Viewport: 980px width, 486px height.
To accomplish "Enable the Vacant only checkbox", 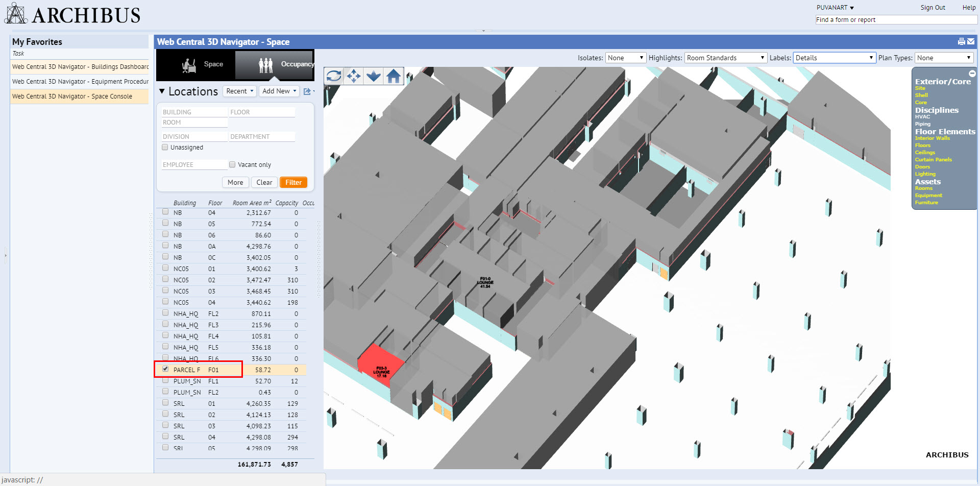I will click(232, 164).
